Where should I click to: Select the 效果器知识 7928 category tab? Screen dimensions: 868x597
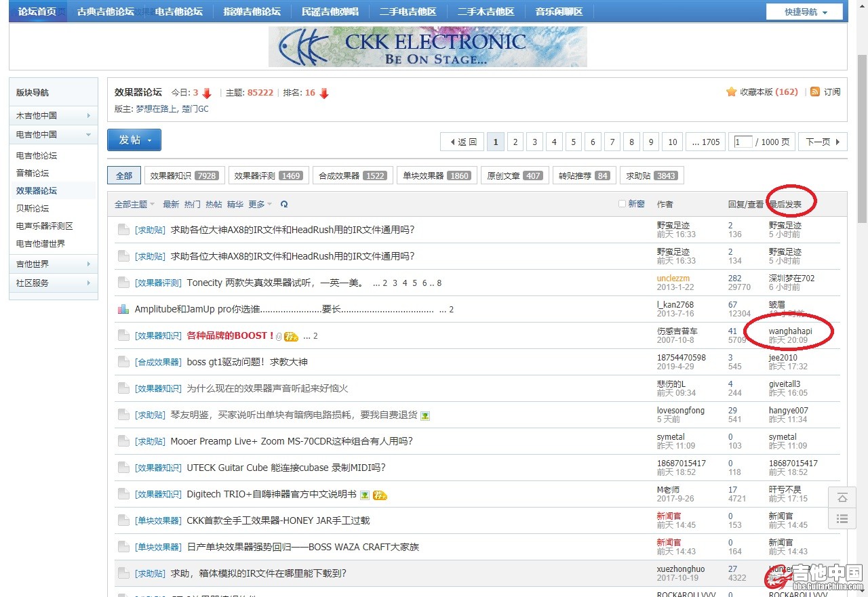pos(184,176)
